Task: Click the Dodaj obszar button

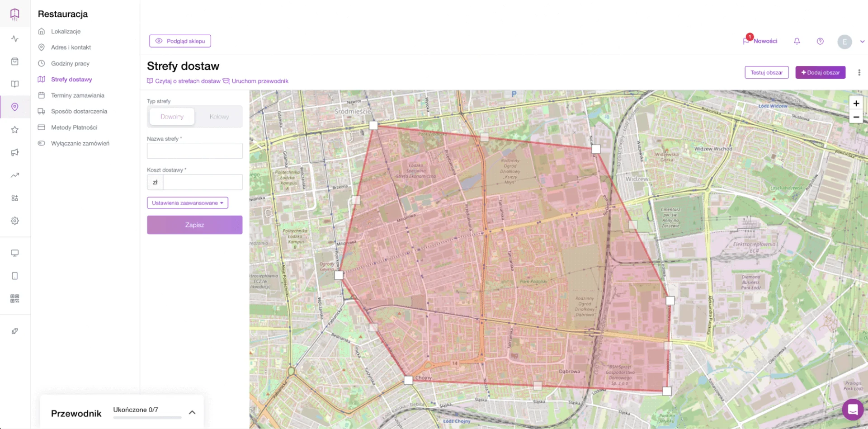Action: 820,72
